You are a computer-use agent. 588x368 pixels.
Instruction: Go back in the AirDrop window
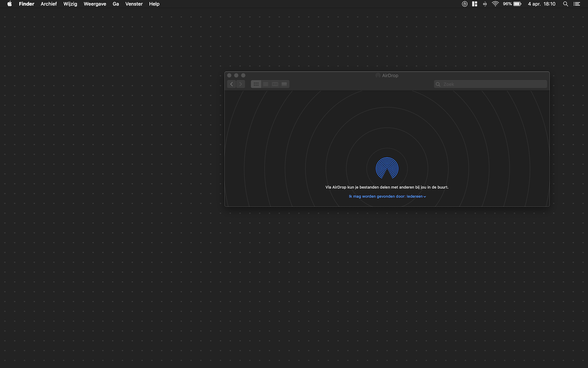pyautogui.click(x=232, y=84)
